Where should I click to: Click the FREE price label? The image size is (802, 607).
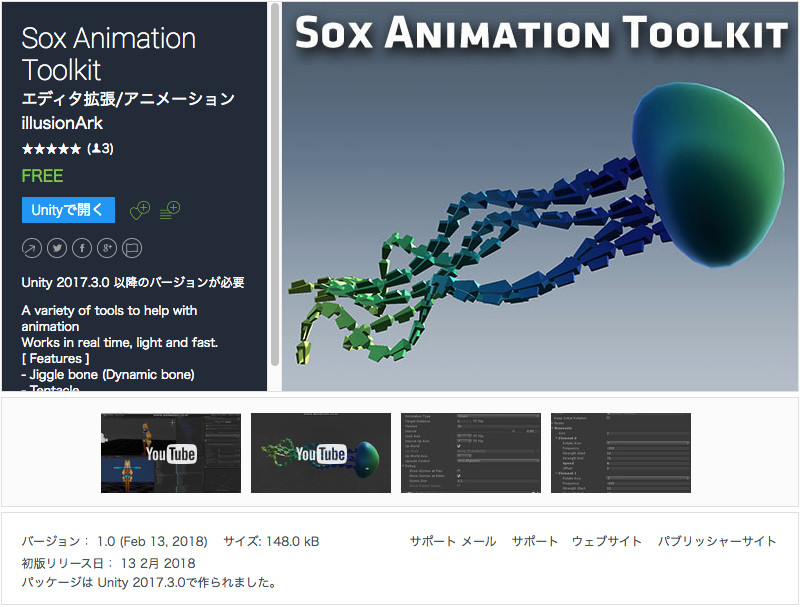42,176
